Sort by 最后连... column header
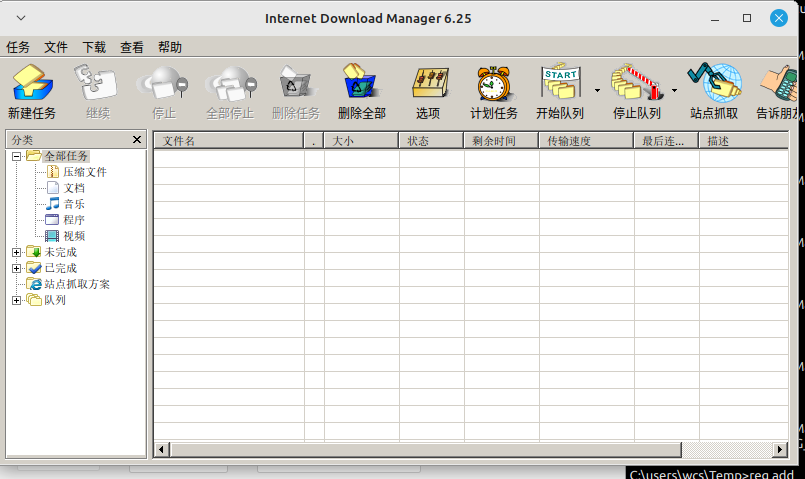 666,141
